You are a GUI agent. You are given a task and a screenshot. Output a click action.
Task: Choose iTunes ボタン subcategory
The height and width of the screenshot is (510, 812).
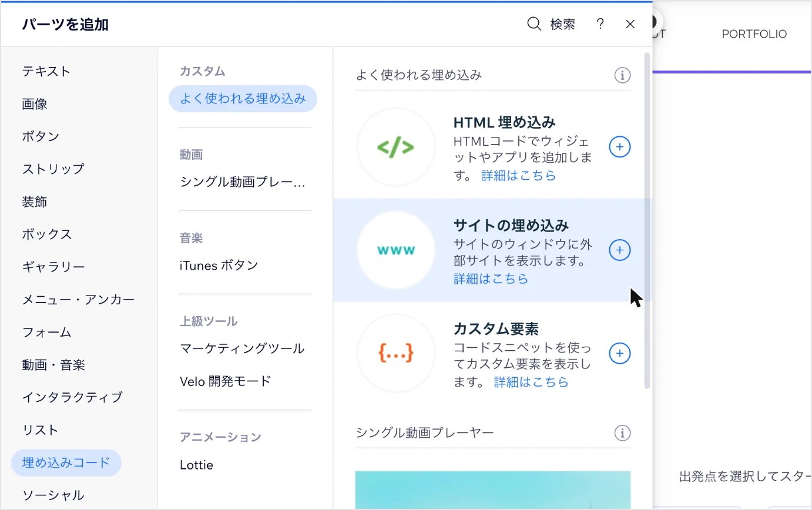pyautogui.click(x=219, y=266)
